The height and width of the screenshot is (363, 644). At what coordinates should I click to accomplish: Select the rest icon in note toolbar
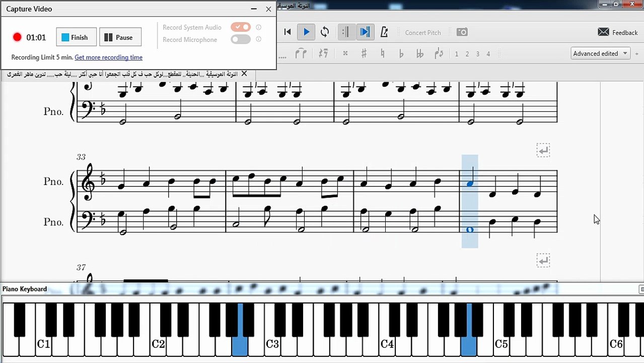click(x=323, y=53)
